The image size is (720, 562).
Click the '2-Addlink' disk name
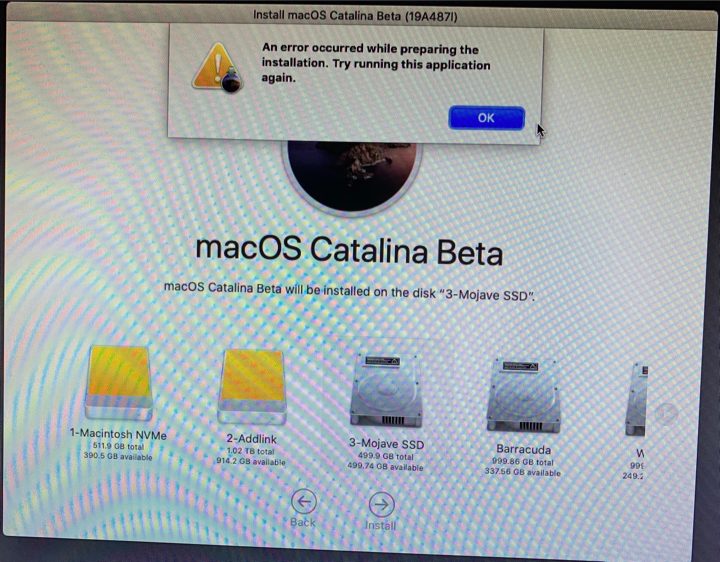252,438
